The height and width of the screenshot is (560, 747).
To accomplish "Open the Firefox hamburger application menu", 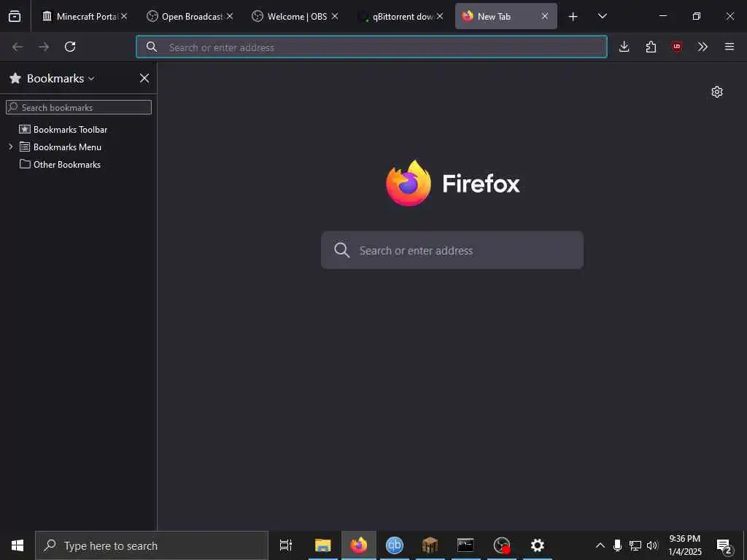I will 729,47.
